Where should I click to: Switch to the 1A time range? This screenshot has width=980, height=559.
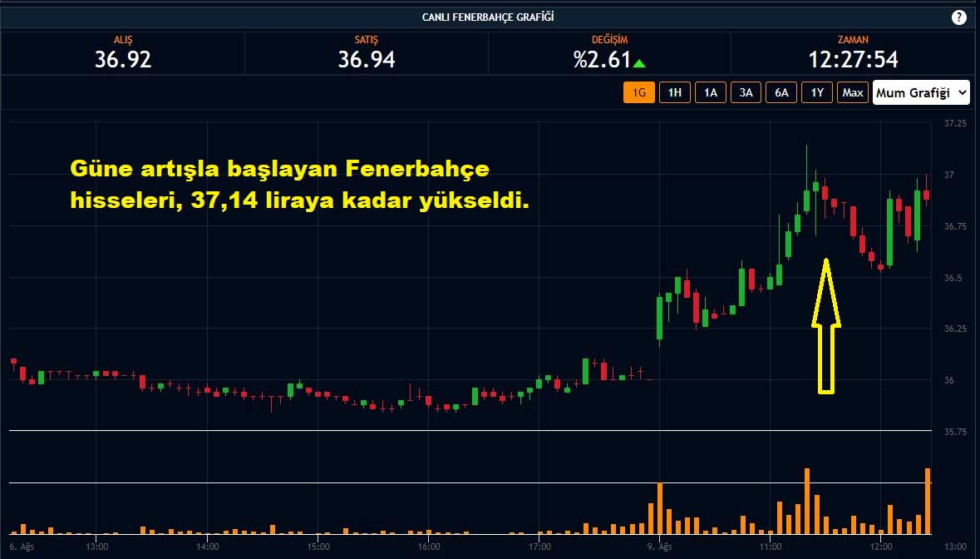point(711,92)
